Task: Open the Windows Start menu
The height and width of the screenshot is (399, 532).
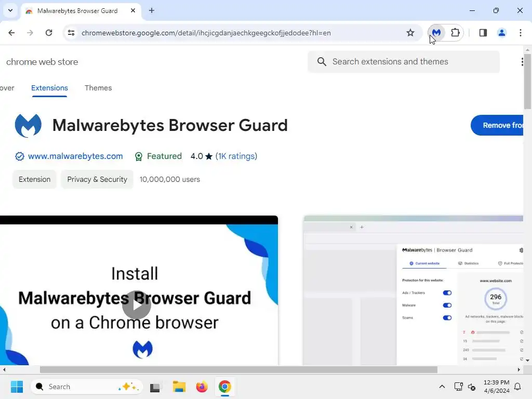Action: coord(17,387)
